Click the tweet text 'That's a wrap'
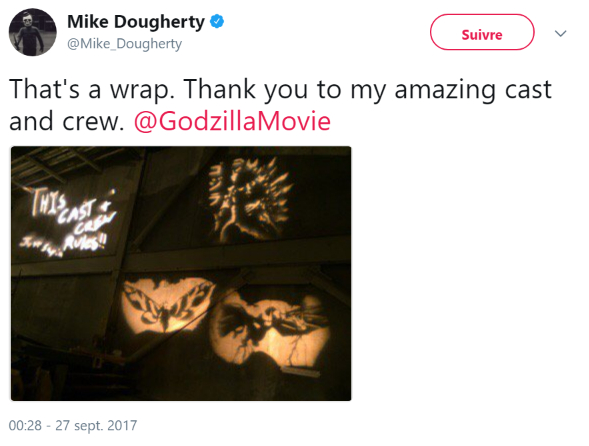589x446 pixels. click(x=90, y=89)
